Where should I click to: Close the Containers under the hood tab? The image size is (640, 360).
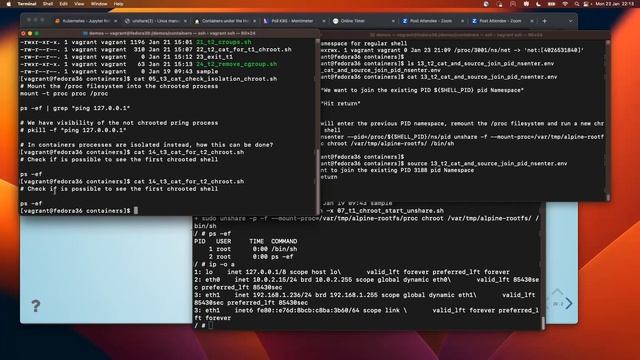(x=254, y=21)
